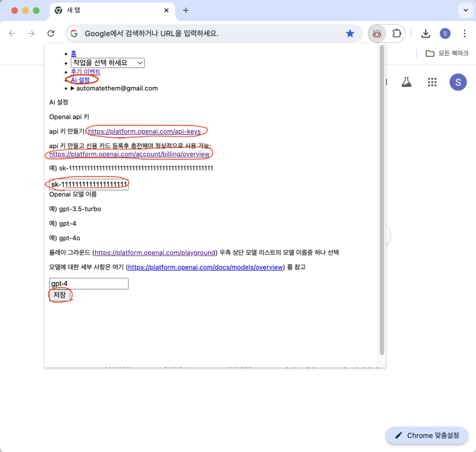Screen dimensions: 476x452
Task: Open the Ai 설정 link
Action: point(80,80)
